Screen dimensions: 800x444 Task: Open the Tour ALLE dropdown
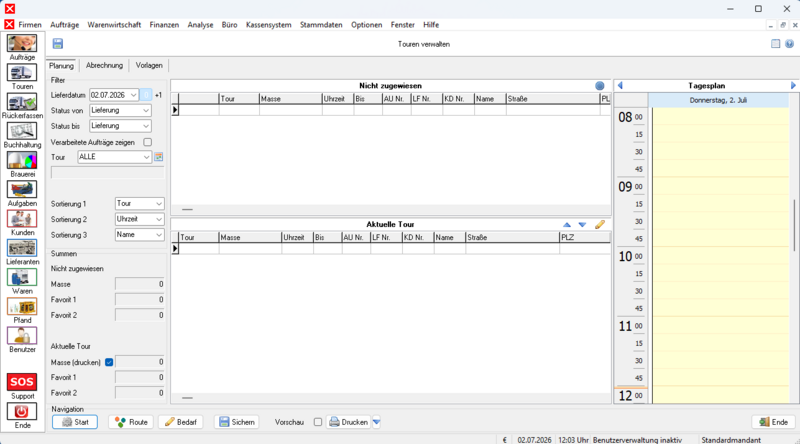[146, 157]
